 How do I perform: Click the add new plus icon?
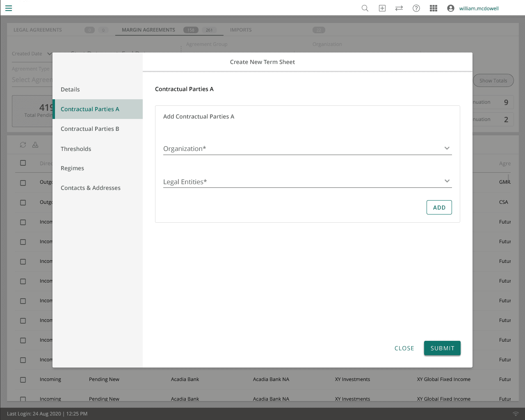click(x=382, y=8)
